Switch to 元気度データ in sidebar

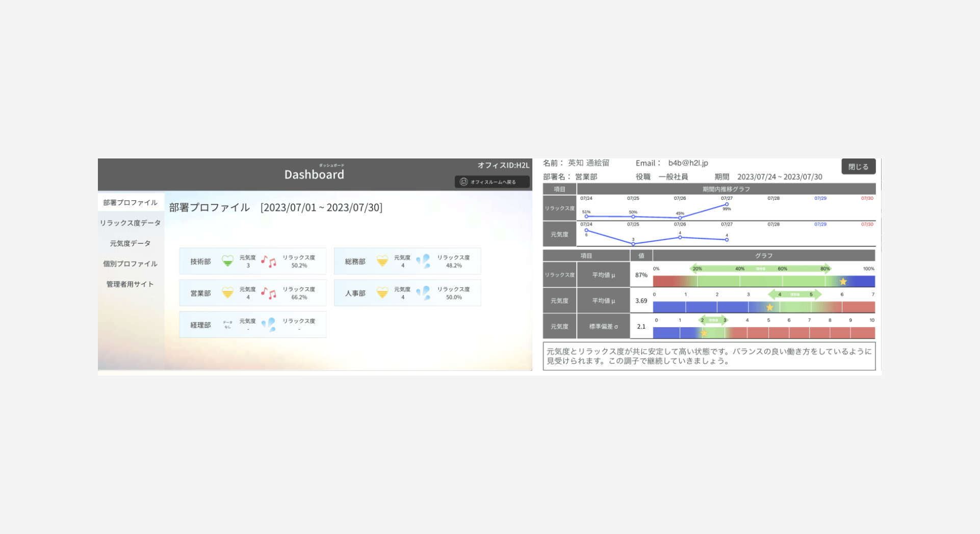131,243
